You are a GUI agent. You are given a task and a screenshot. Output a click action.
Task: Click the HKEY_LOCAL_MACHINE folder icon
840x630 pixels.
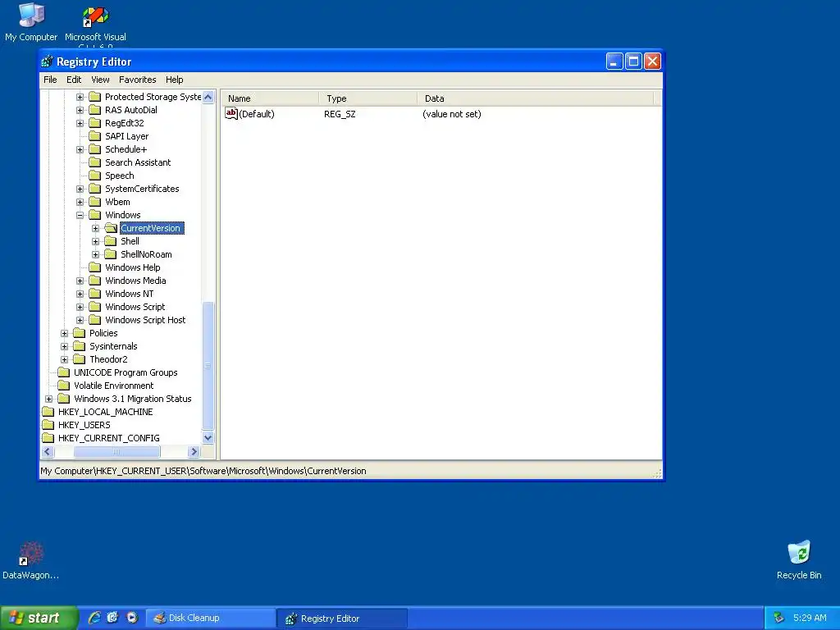(48, 412)
